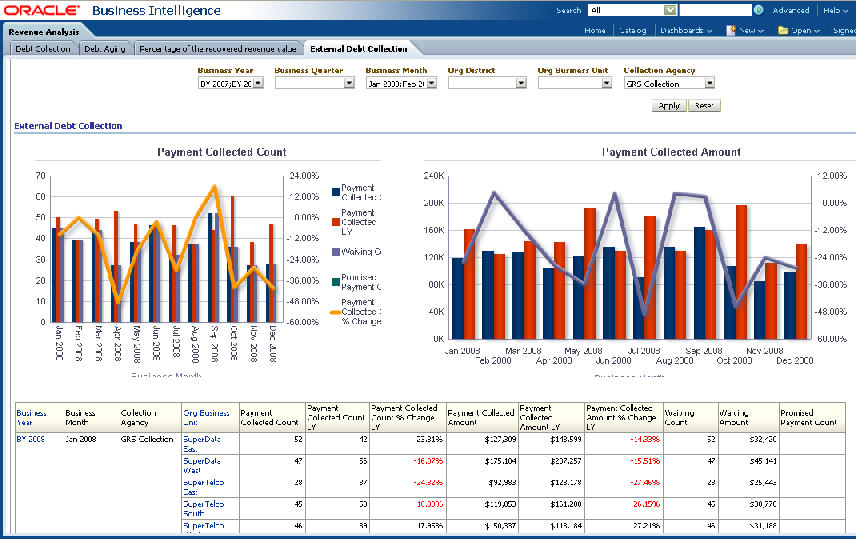Click the red Payment Collected LY legend swatch

[336, 222]
